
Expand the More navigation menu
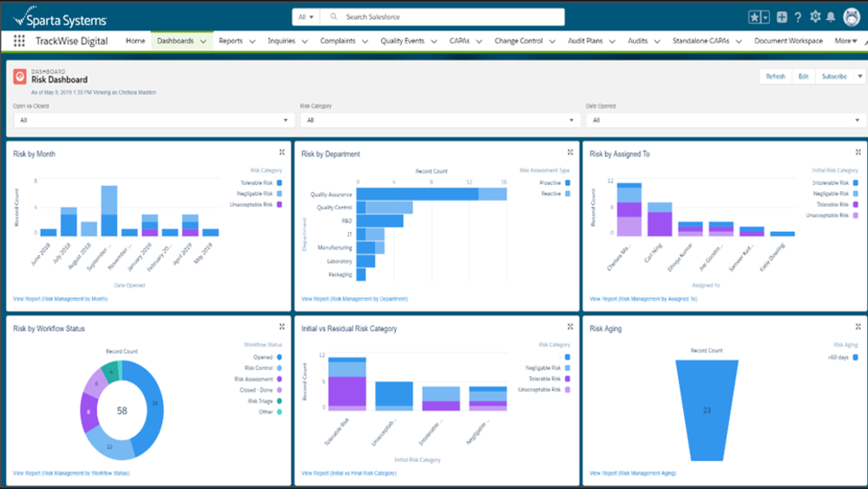coord(846,41)
